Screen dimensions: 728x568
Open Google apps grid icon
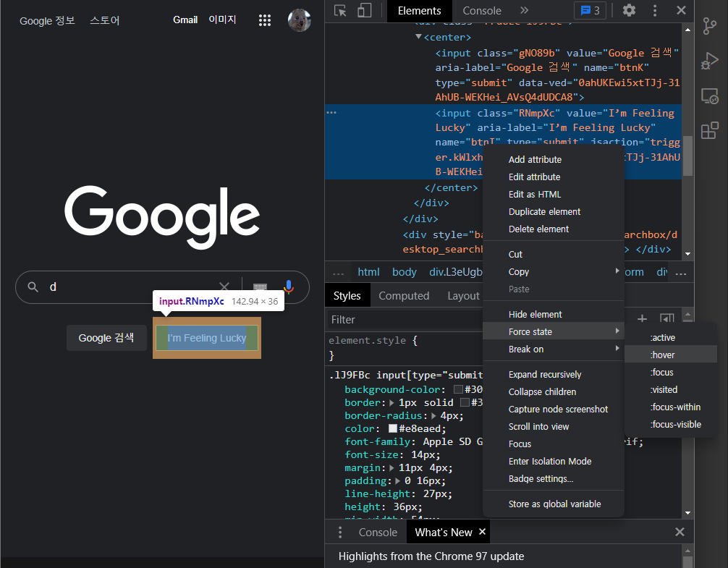265,20
